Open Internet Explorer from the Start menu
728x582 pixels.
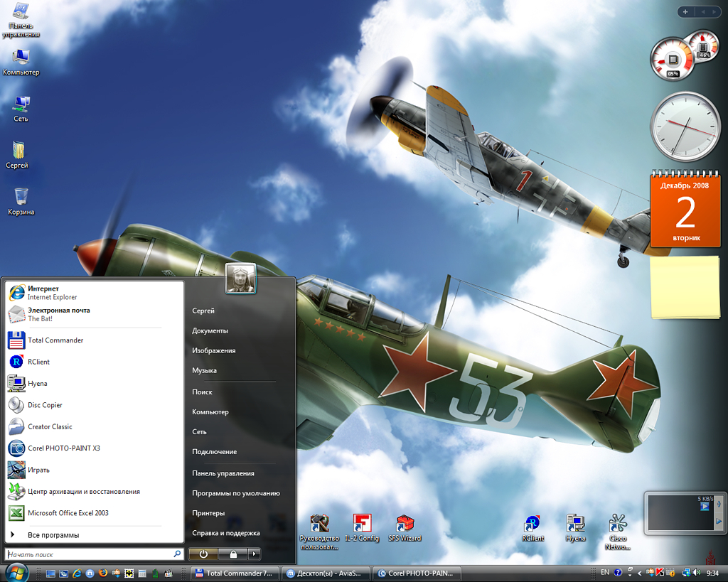pos(95,292)
